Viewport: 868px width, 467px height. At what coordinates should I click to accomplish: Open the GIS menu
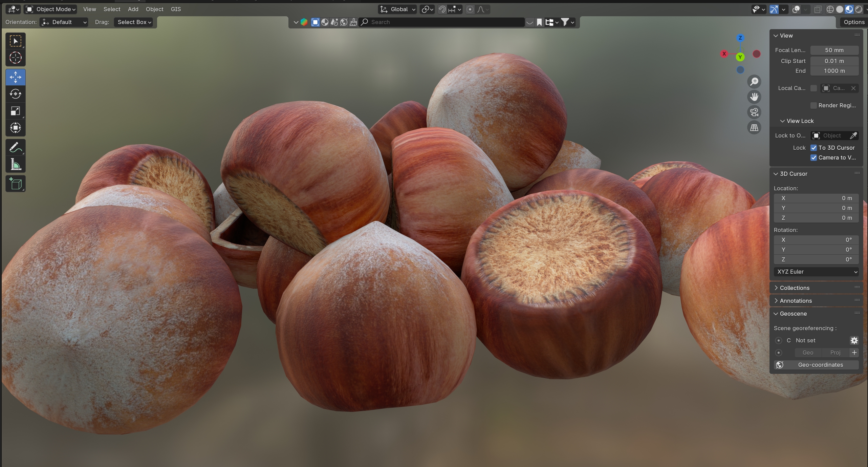176,9
